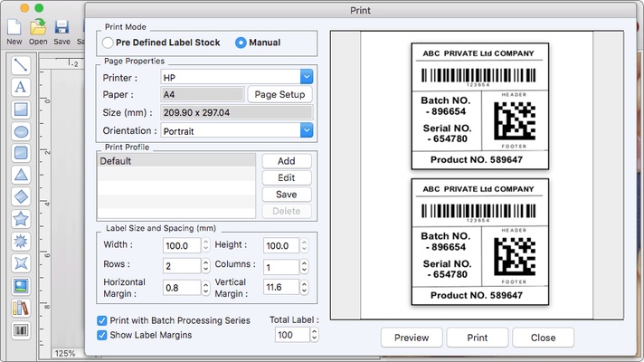Screen dimensions: 644x362
Task: Click the Horizontal Margin field 0.8
Action: pos(182,287)
